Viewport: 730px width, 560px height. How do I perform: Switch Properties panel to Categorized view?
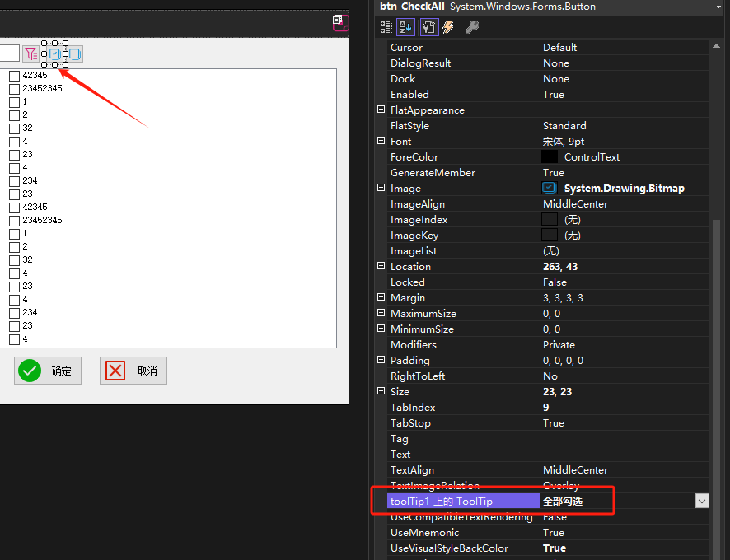(x=386, y=27)
